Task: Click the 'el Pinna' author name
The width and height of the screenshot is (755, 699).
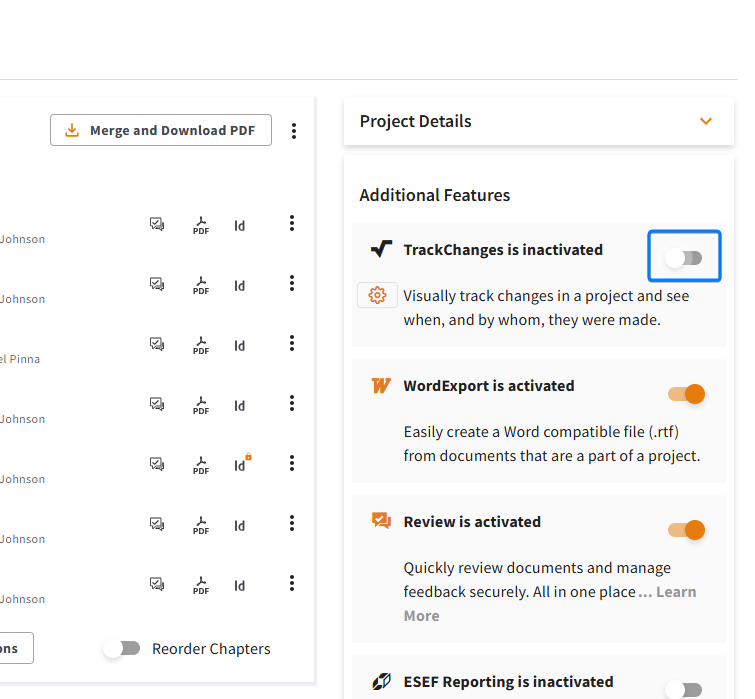Action: pyautogui.click(x=20, y=359)
